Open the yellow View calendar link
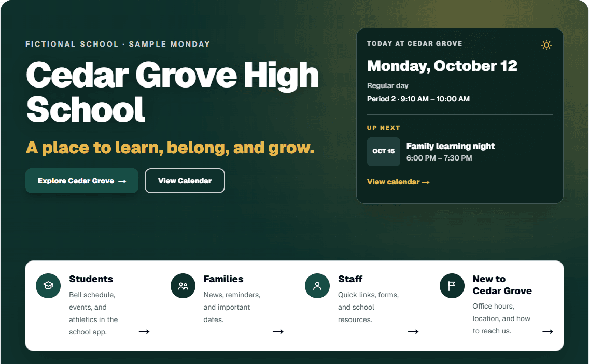This screenshot has width=589, height=364. pyautogui.click(x=398, y=182)
